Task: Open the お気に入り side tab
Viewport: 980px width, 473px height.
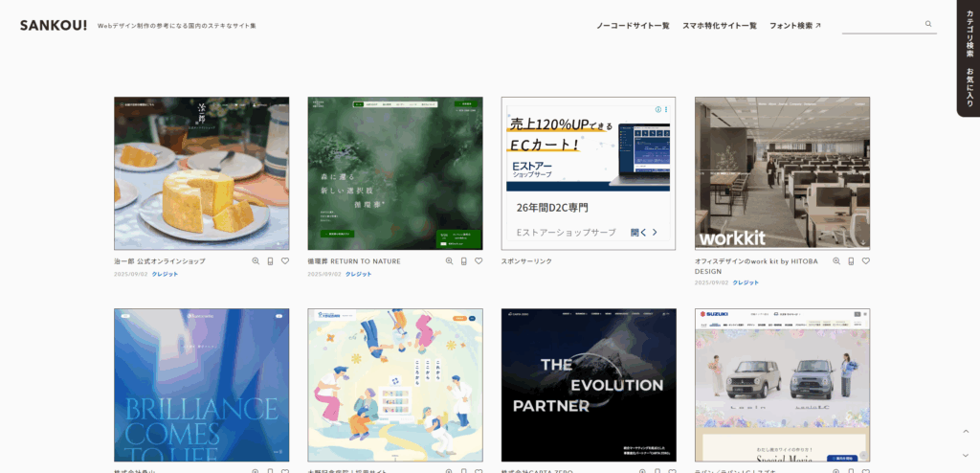Action: coord(969,87)
